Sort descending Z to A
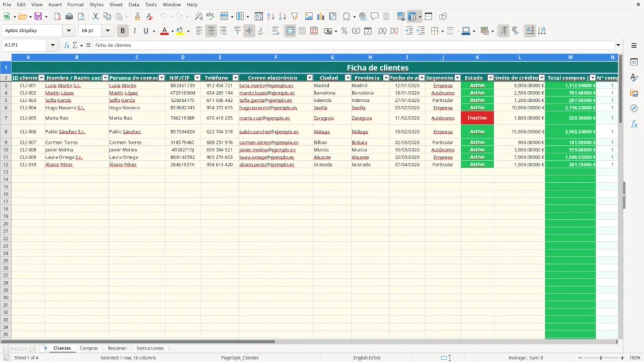 [282, 16]
